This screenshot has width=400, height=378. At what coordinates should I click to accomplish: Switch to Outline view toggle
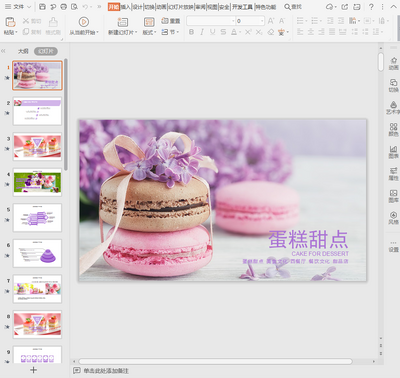click(x=23, y=51)
